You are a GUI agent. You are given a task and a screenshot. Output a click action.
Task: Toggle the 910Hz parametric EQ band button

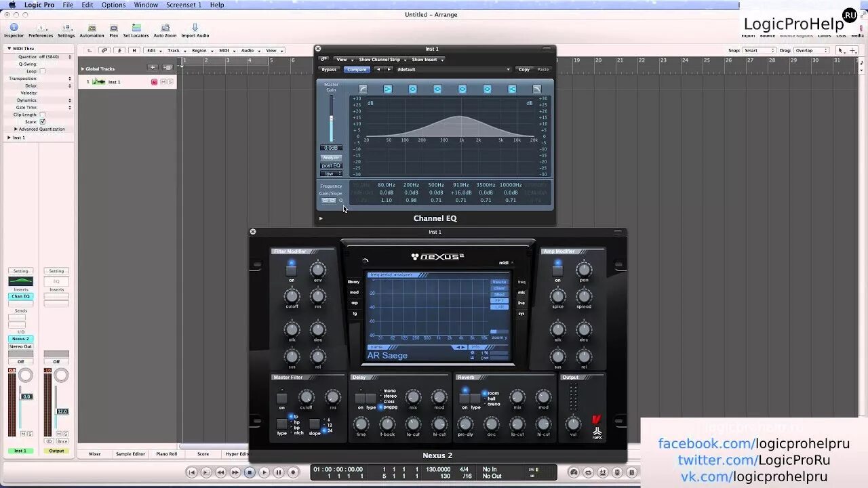(462, 89)
